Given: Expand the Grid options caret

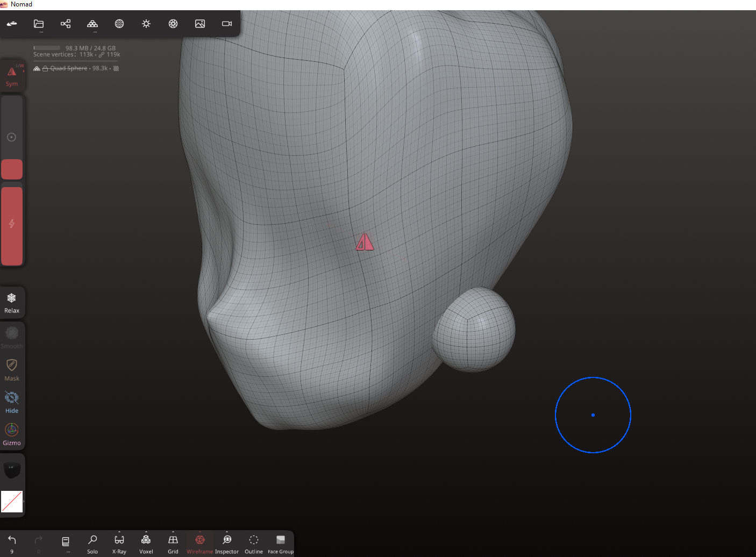Looking at the screenshot, I should click(x=173, y=532).
